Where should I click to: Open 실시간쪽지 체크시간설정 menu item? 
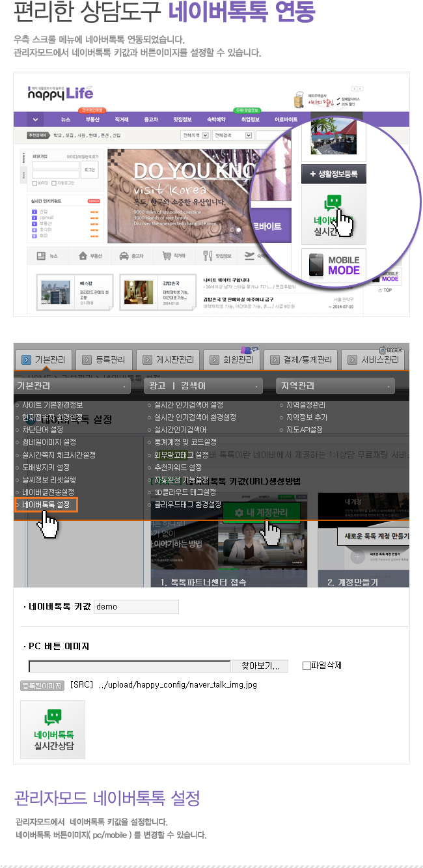pyautogui.click(x=59, y=455)
